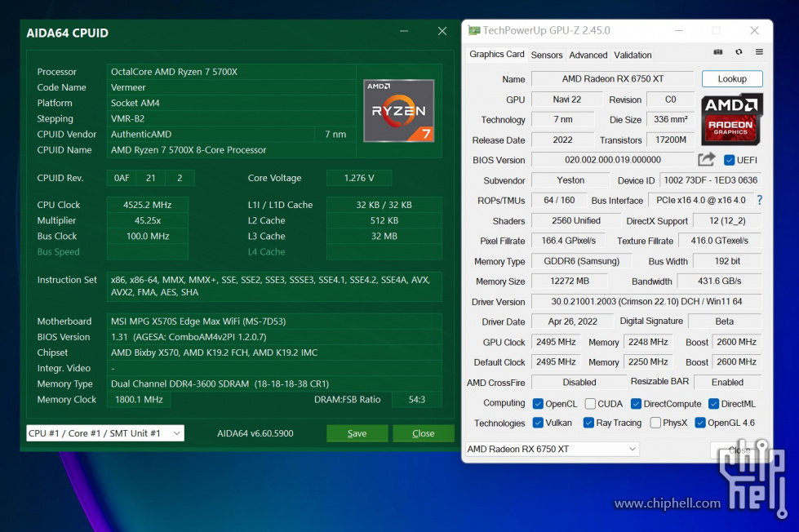Open the CPU core selector dropdown in AIDA64
This screenshot has width=799, height=532.
[105, 433]
